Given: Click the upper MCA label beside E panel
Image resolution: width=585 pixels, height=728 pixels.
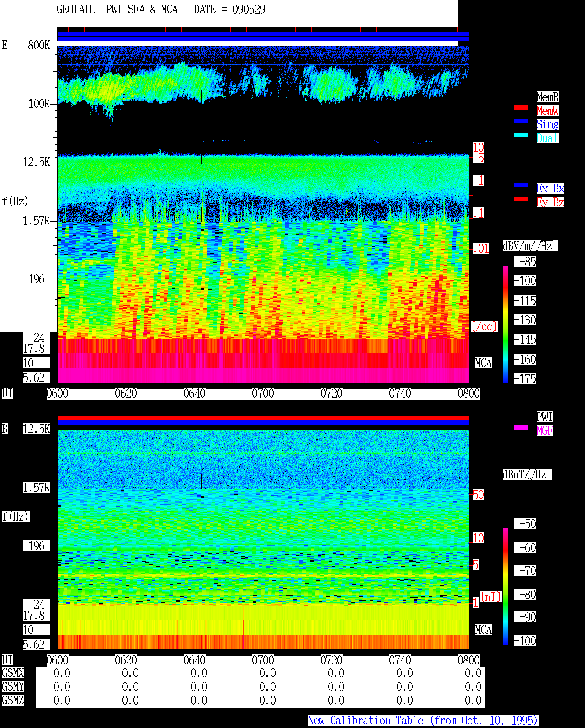Looking at the screenshot, I should [x=484, y=363].
